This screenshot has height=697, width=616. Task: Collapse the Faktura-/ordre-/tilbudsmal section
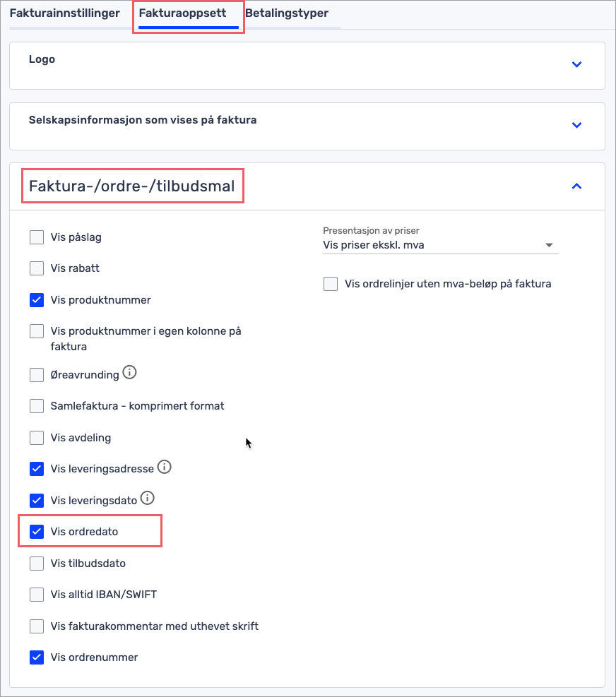pos(576,186)
